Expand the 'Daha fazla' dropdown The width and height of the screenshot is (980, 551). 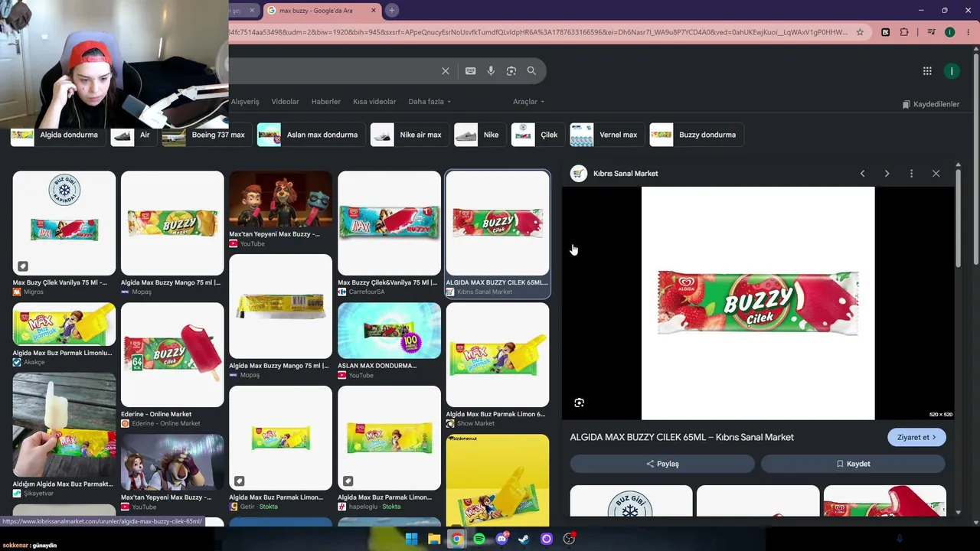coord(430,102)
